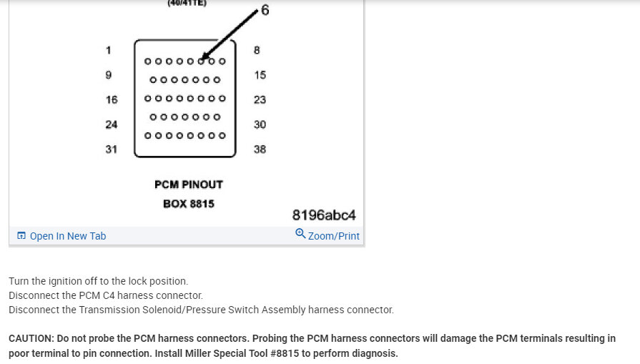Image resolution: width=640 pixels, height=364 pixels.
Task: Click pin label 31 at bottom left
Action: [112, 149]
